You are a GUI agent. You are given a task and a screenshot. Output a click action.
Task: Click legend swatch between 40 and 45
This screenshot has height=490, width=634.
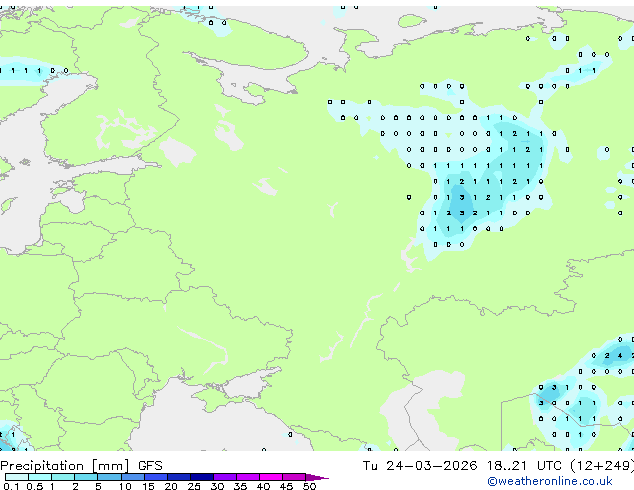point(271,477)
